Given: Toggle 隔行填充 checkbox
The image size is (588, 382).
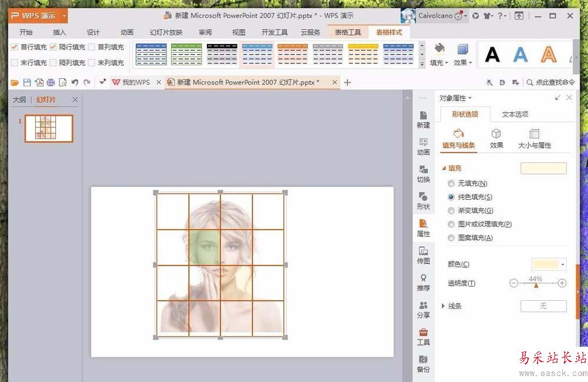Looking at the screenshot, I should point(53,47).
